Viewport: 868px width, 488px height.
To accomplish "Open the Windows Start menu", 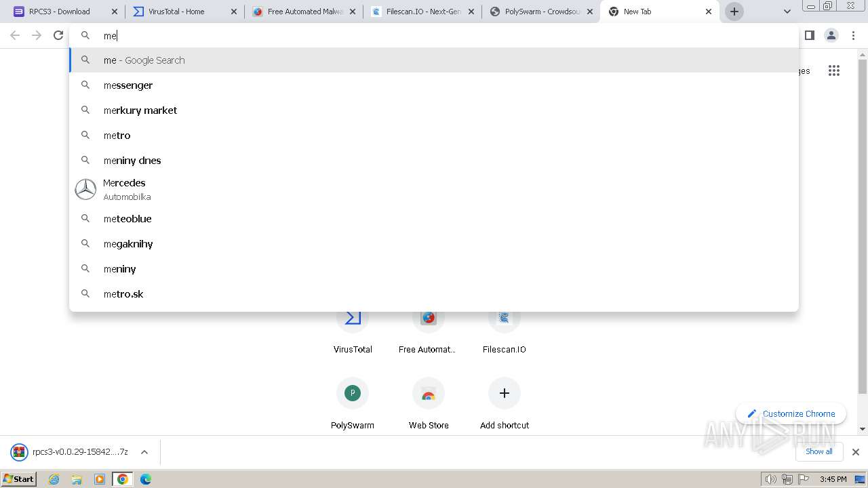I will 19,479.
